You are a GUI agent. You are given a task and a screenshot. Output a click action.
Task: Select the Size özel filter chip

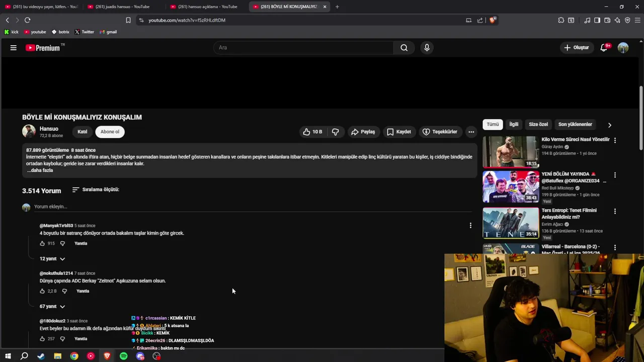pyautogui.click(x=538, y=124)
